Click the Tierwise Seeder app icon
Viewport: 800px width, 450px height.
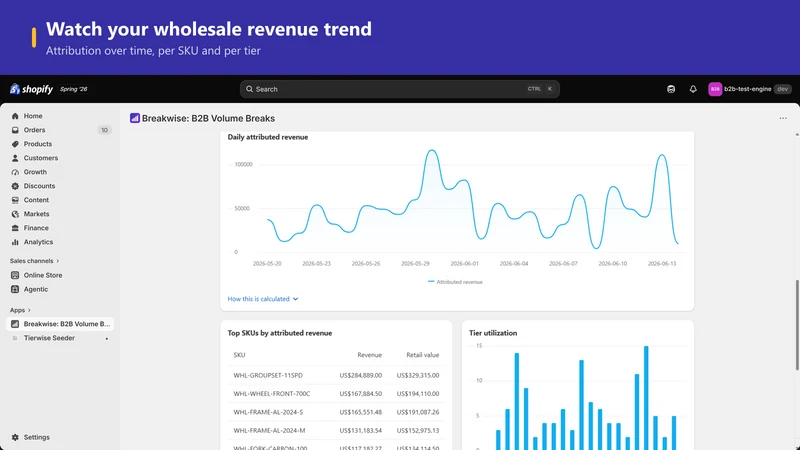pos(15,338)
